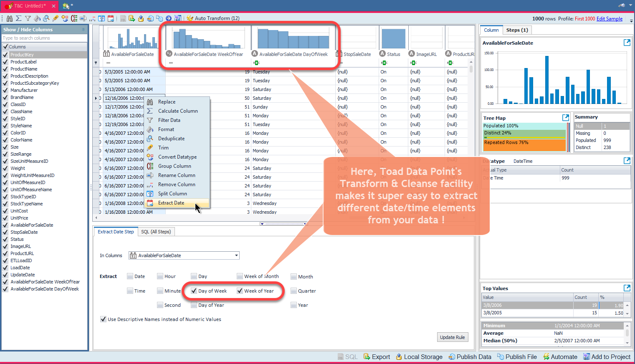Click the Export toolbar icon with green arrow
Viewport: 635px width, 364px height.
pos(132,18)
